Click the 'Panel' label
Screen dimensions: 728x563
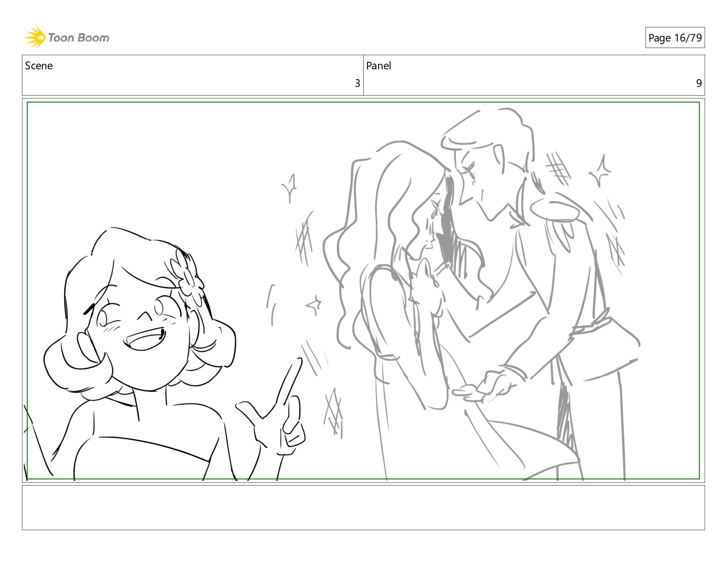click(379, 66)
